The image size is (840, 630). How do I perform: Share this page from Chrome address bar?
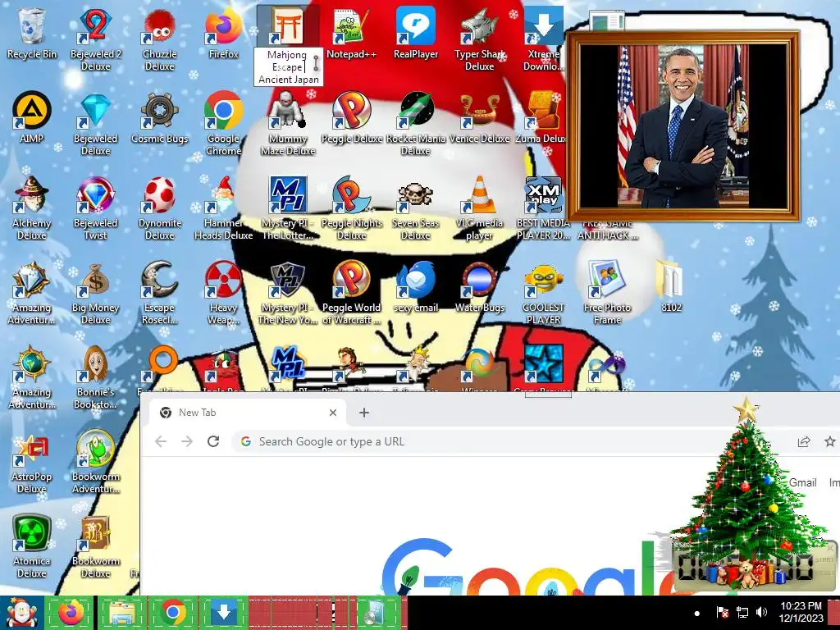click(804, 441)
